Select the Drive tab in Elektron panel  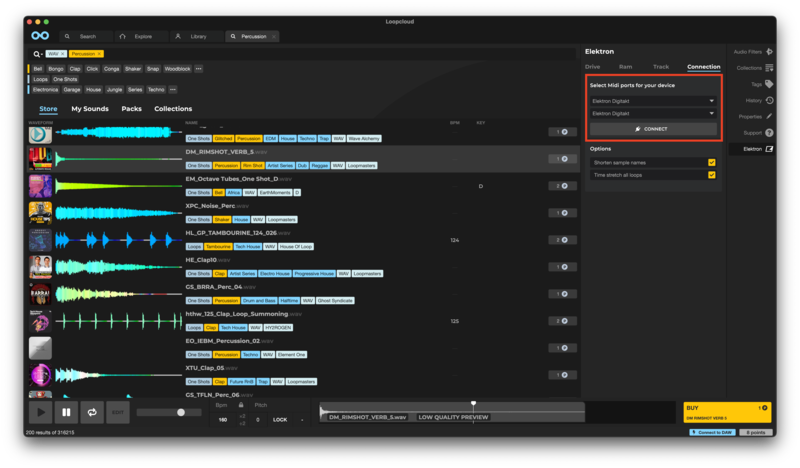tap(593, 67)
